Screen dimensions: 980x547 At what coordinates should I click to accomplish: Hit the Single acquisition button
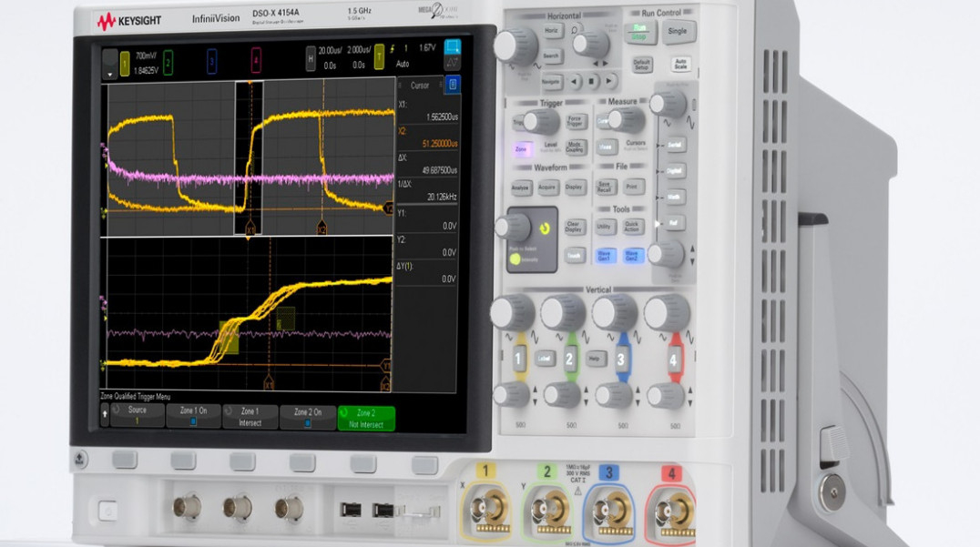coord(678,31)
